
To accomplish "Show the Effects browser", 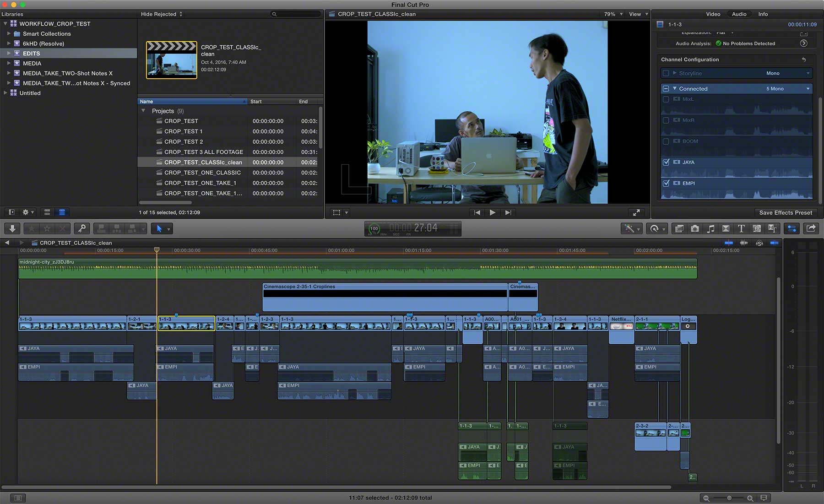I will click(x=679, y=228).
